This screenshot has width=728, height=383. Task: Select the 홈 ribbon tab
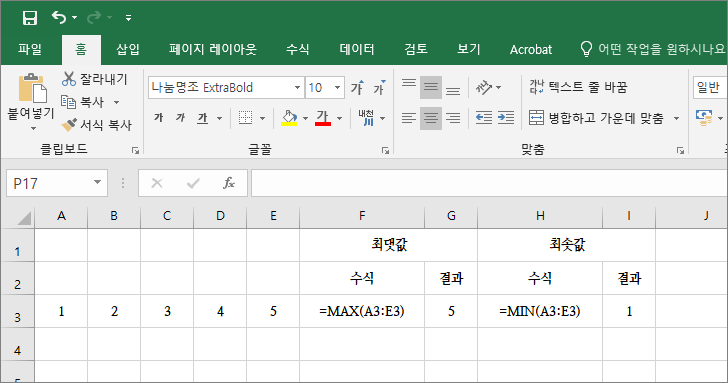[x=81, y=49]
